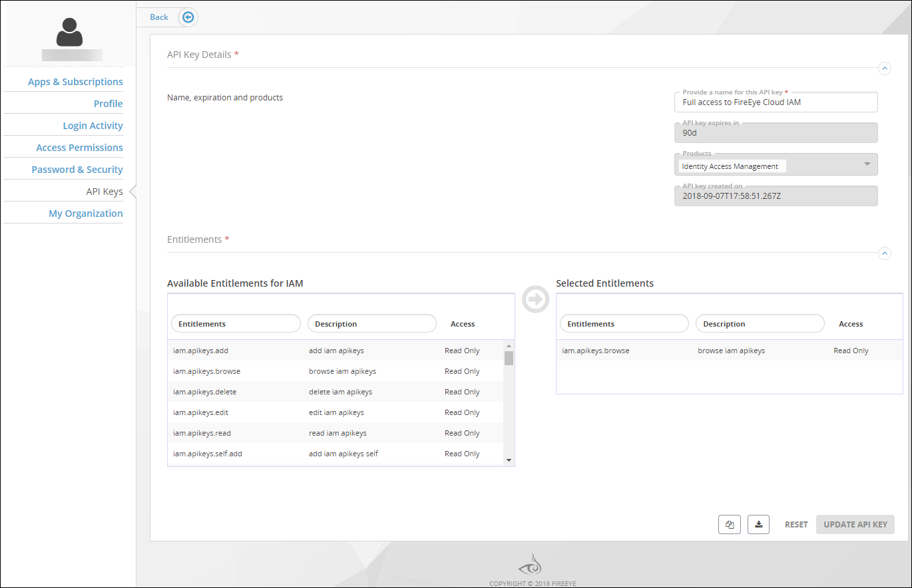Select iam.apikeys.read row
This screenshot has width=912, height=588.
336,433
